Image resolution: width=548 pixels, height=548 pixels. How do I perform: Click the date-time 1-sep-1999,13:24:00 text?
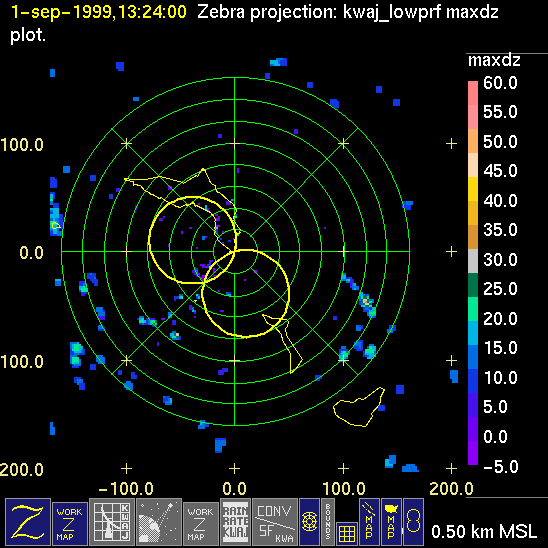pyautogui.click(x=99, y=12)
